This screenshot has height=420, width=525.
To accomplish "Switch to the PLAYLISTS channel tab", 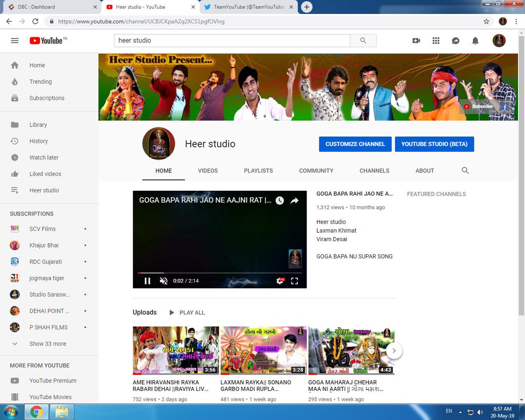I will click(259, 171).
